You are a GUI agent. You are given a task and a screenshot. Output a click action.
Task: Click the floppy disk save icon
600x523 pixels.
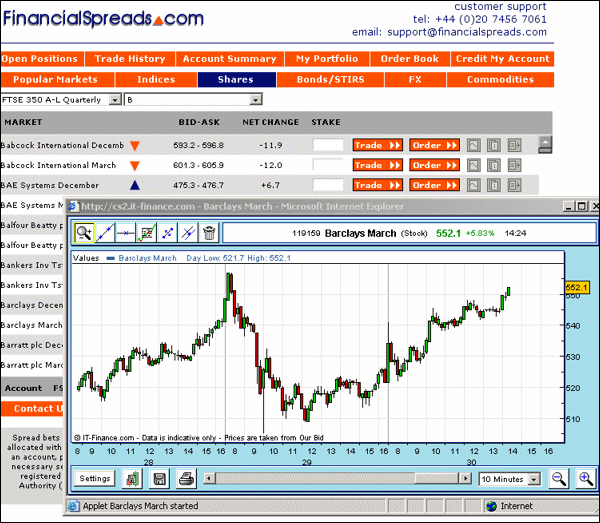pos(159,479)
